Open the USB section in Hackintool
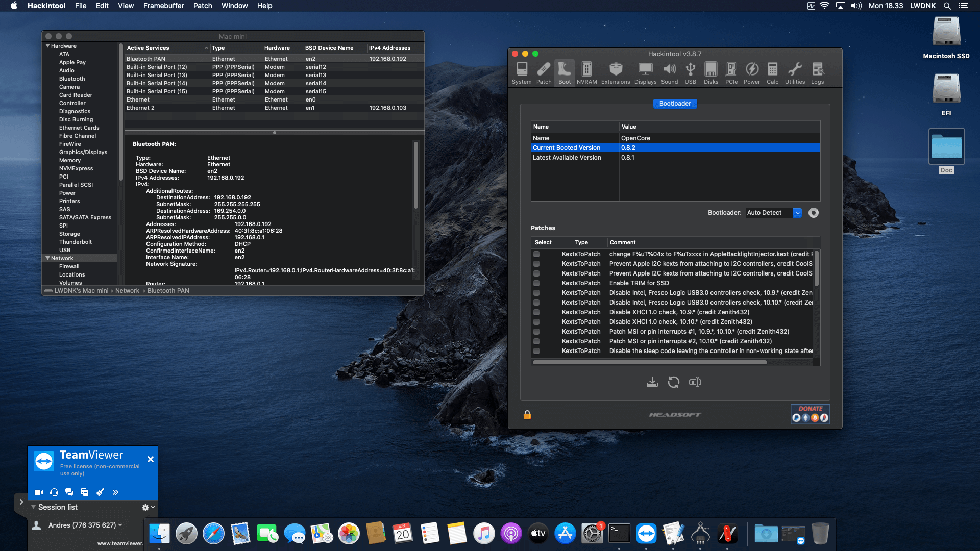 click(x=690, y=73)
